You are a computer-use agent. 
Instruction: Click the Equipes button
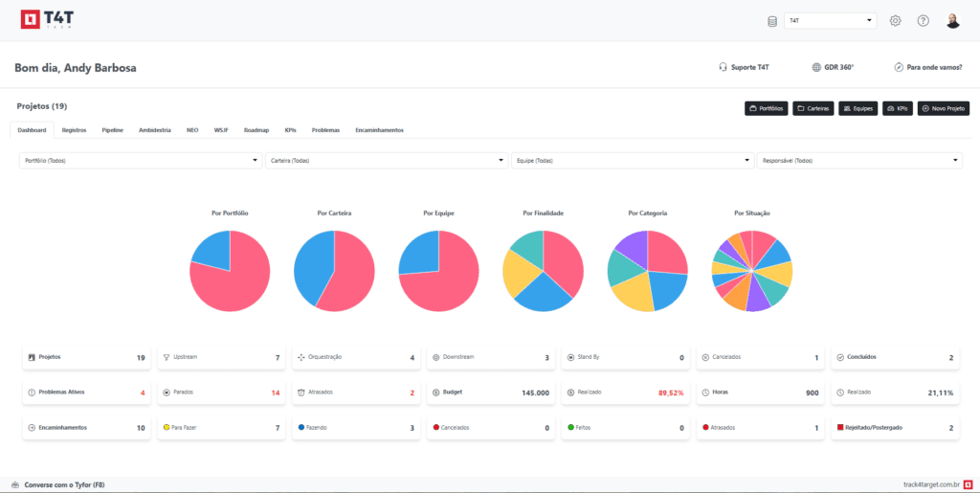[858, 108]
